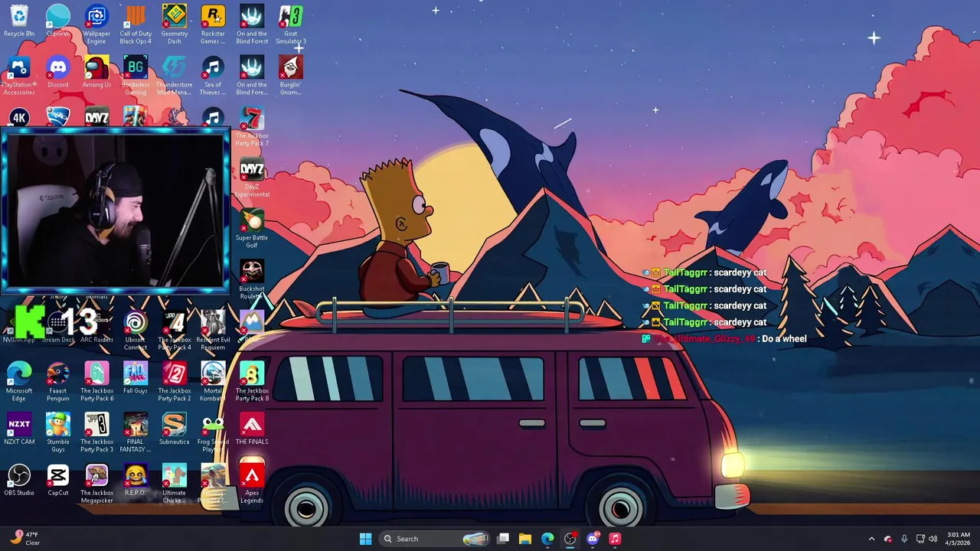Select the R.E.P.O. desktop icon
The image size is (980, 551).
[x=136, y=481]
